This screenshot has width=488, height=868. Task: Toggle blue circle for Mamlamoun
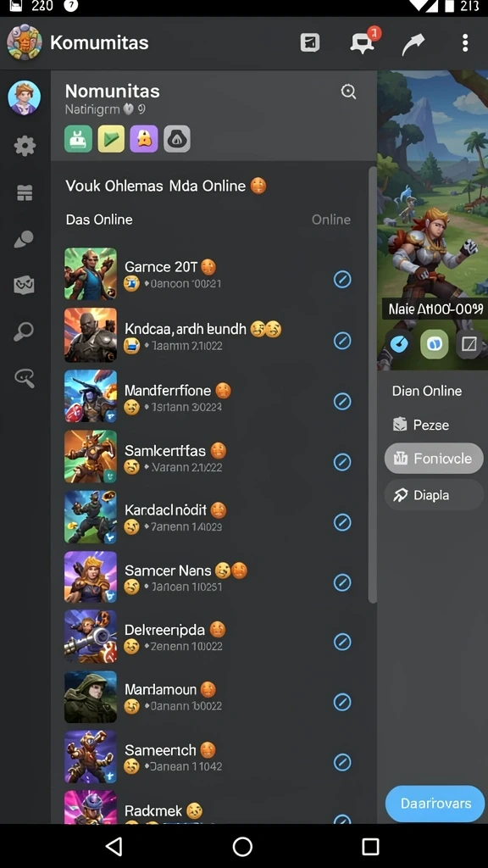342,702
